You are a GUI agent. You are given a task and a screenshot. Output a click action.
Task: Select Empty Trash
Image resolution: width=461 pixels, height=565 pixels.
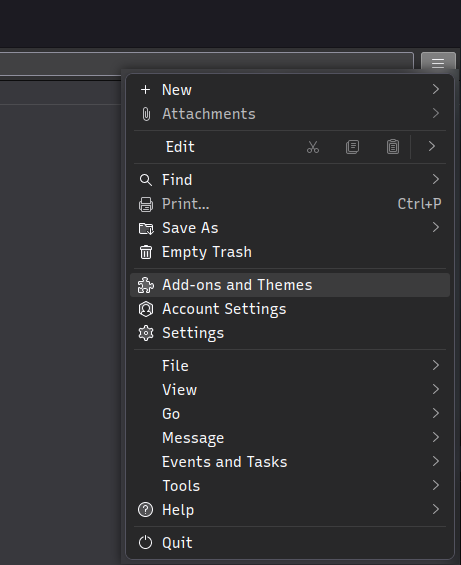click(290, 252)
